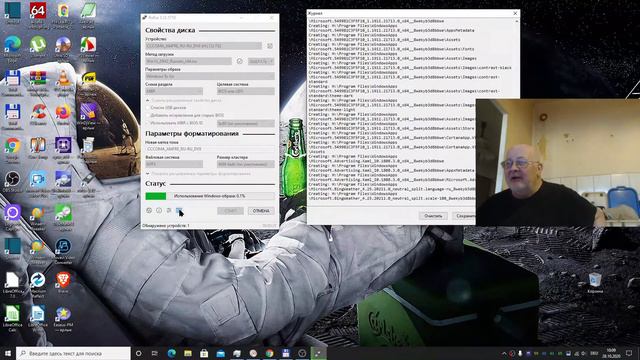The image size is (640, 360).
Task: Open the Microsoft Edge desktop shortcut
Action: (x=13, y=47)
